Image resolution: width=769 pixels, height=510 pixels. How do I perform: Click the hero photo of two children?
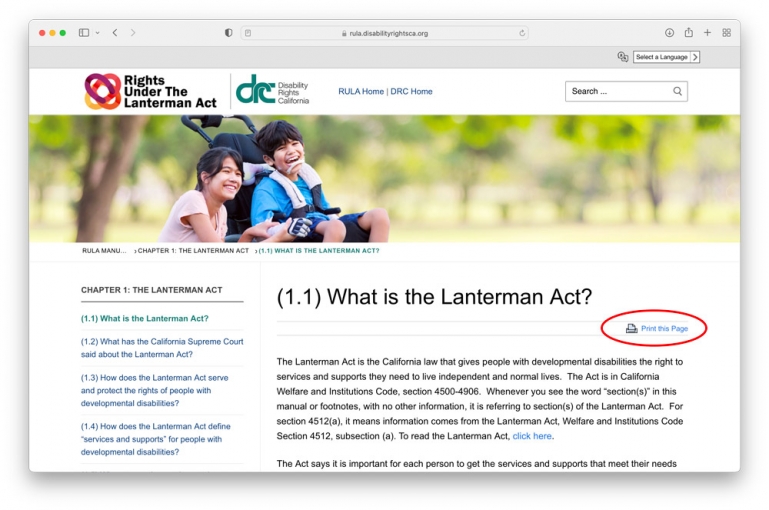pyautogui.click(x=384, y=178)
